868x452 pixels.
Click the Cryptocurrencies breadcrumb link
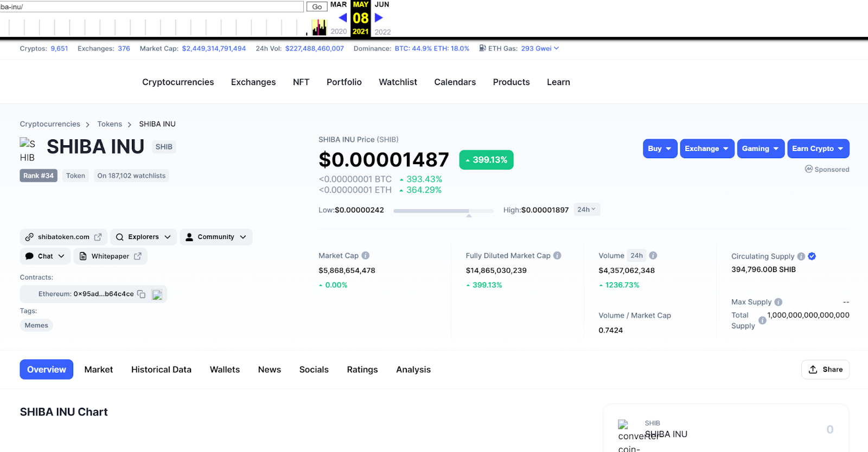(x=50, y=124)
